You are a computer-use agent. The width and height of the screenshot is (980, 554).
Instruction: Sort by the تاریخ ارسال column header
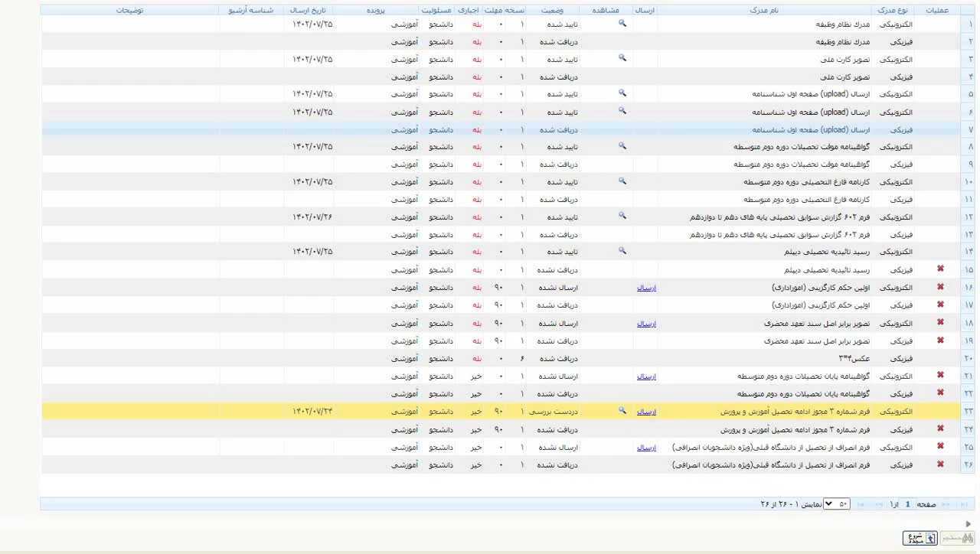(309, 11)
